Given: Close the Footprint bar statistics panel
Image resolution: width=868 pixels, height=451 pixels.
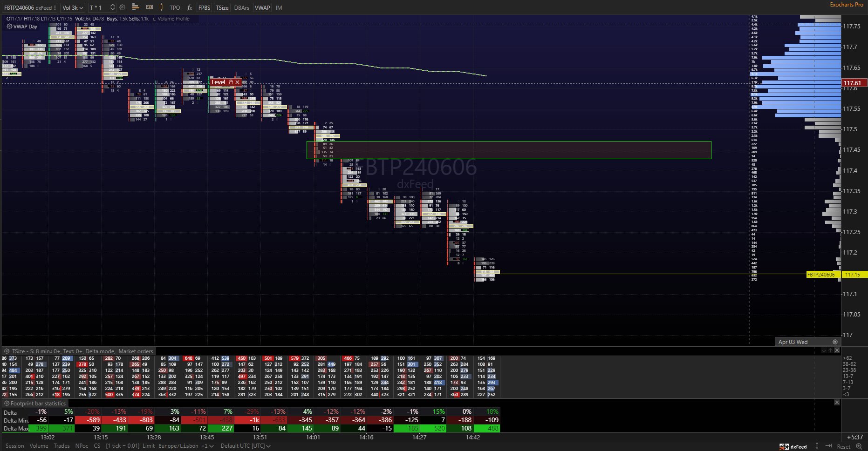Looking at the screenshot, I should point(837,403).
